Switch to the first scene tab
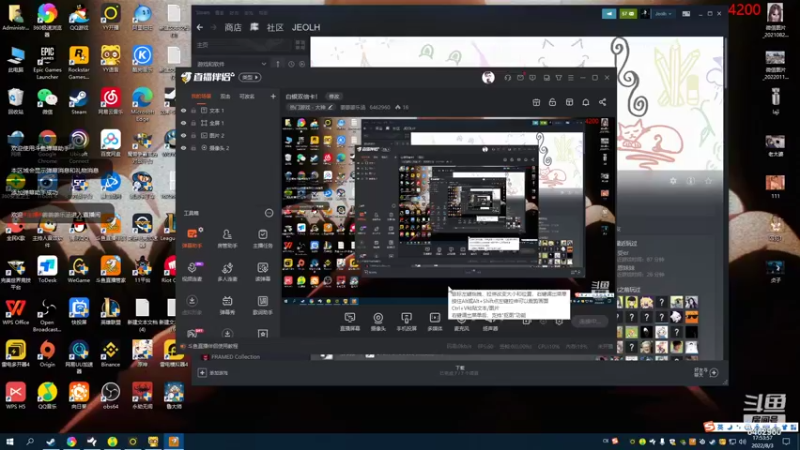 click(201, 96)
